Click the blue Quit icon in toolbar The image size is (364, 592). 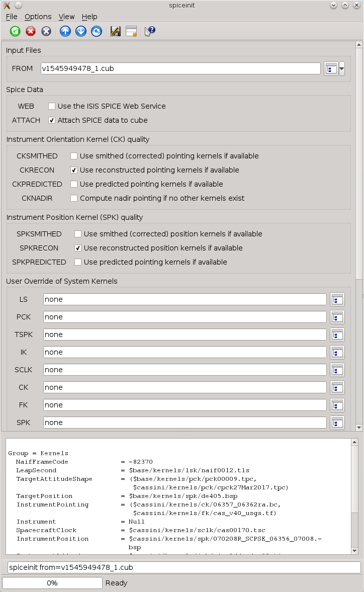46,31
